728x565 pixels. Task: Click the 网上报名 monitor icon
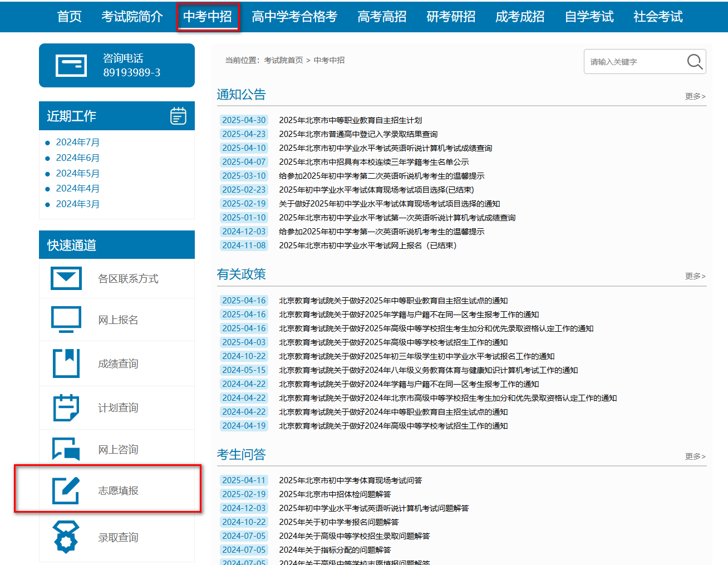coord(66,319)
